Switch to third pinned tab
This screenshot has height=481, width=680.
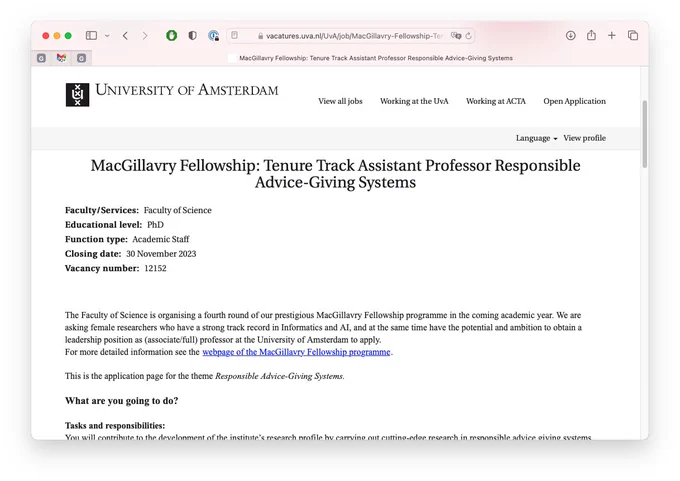[x=81, y=58]
